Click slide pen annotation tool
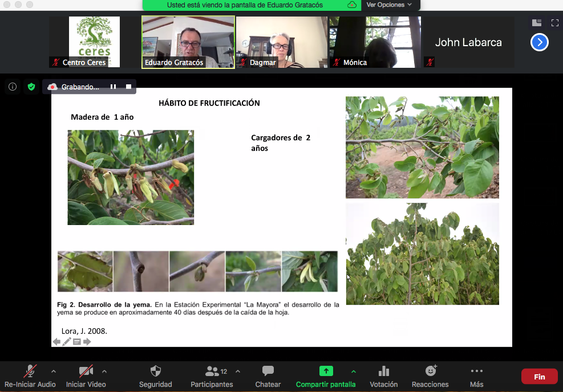Image resolution: width=563 pixels, height=392 pixels. pos(67,342)
